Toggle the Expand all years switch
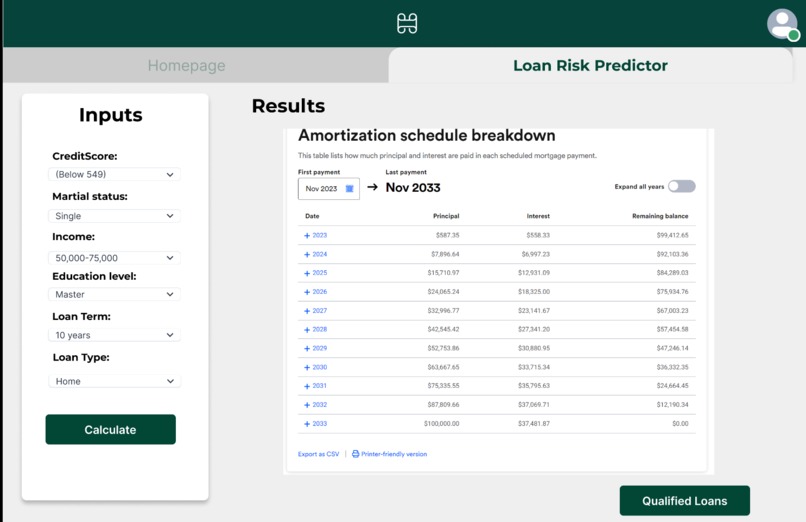Screen dimensions: 806x522 tap(682, 187)
